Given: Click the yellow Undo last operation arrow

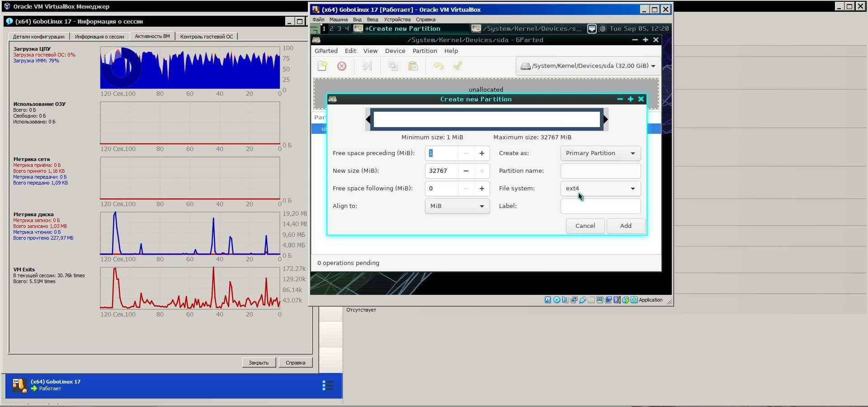Looking at the screenshot, I should point(438,66).
